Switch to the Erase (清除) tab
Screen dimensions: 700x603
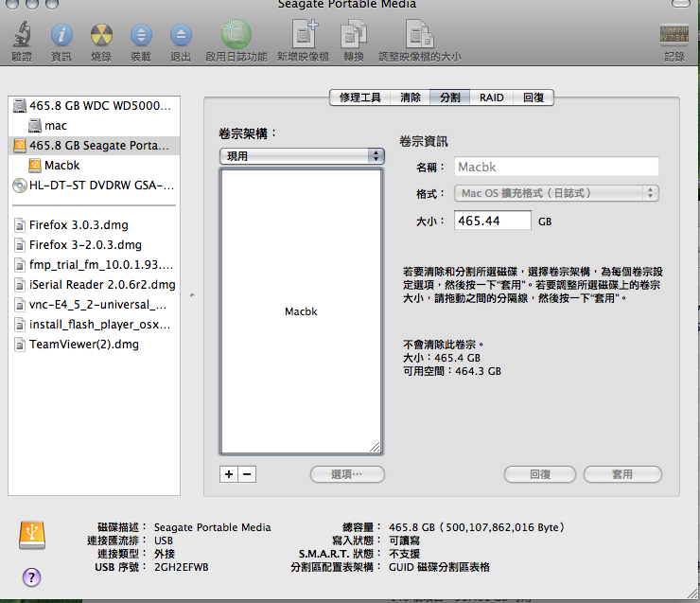pyautogui.click(x=411, y=98)
